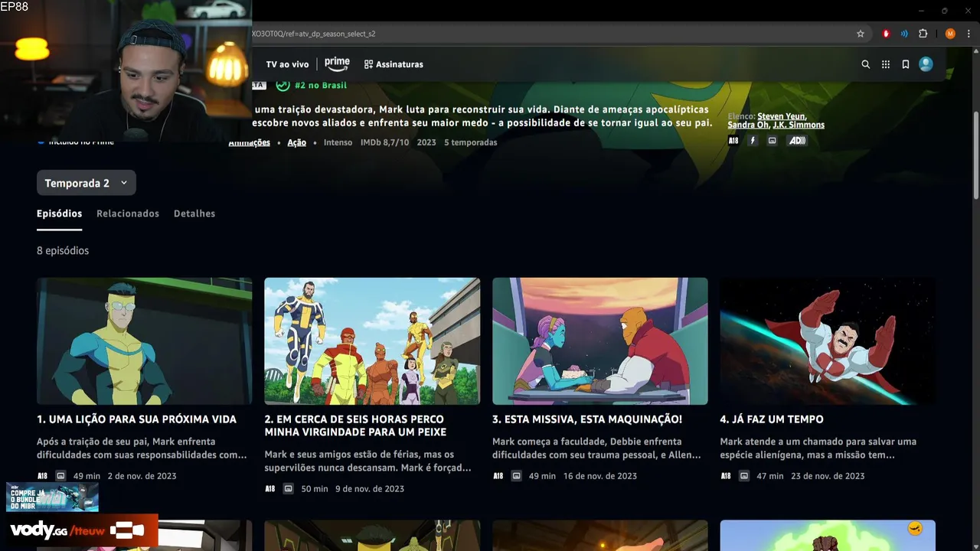980x551 pixels.
Task: Open the browser three-dot menu
Action: [969, 34]
